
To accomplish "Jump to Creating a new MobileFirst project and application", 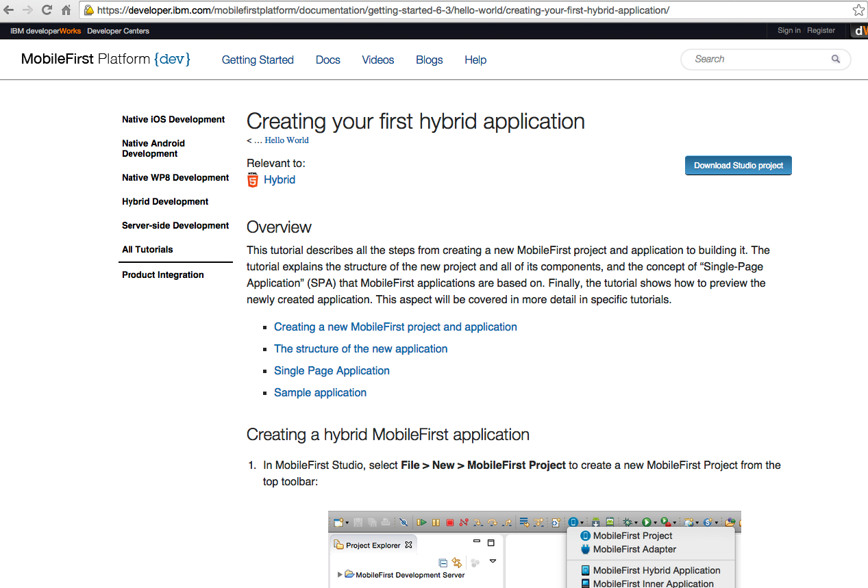I will click(395, 327).
